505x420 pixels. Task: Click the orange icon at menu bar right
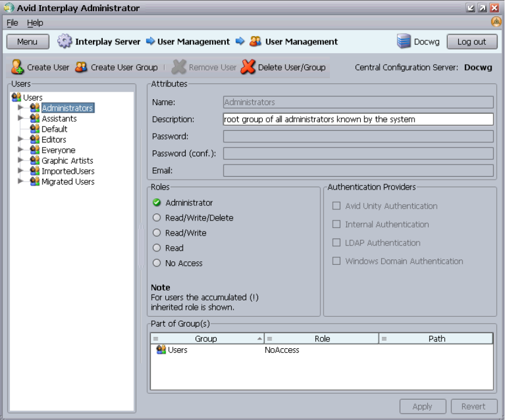pyautogui.click(x=496, y=22)
